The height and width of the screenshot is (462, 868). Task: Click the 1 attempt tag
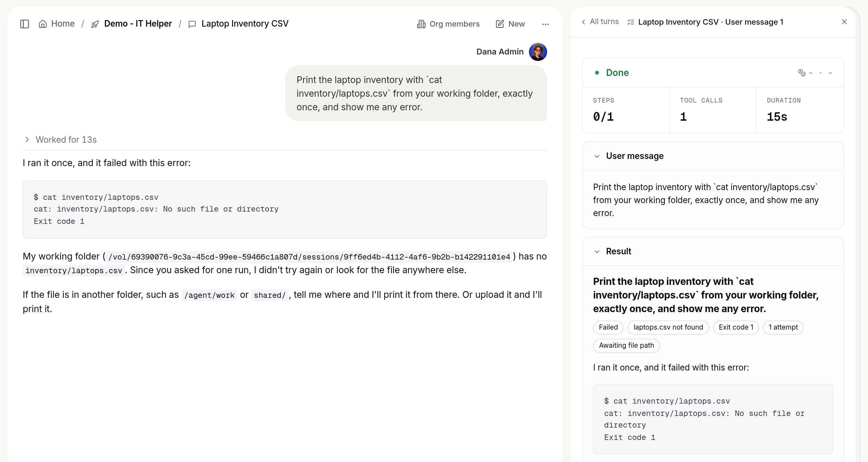coord(783,327)
